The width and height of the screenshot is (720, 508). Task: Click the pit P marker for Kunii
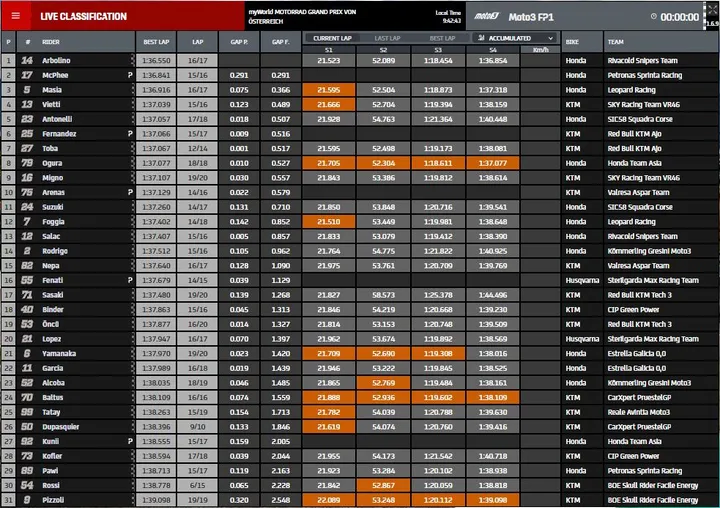click(130, 441)
